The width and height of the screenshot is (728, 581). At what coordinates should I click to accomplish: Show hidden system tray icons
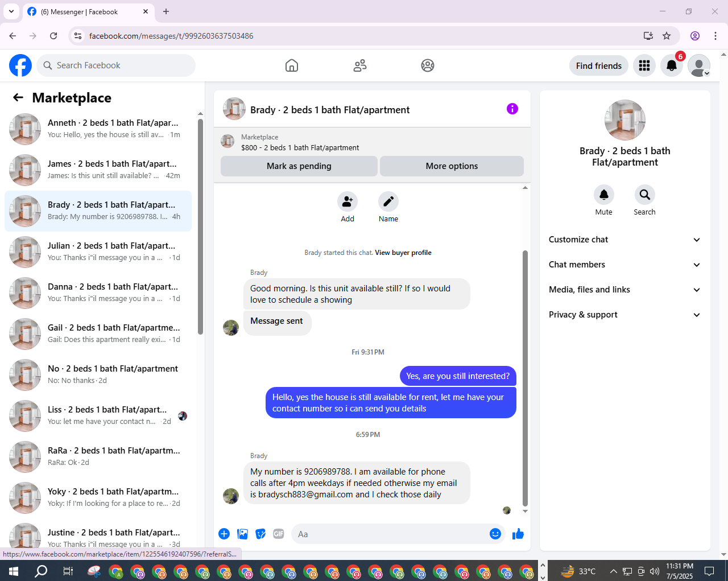(613, 571)
